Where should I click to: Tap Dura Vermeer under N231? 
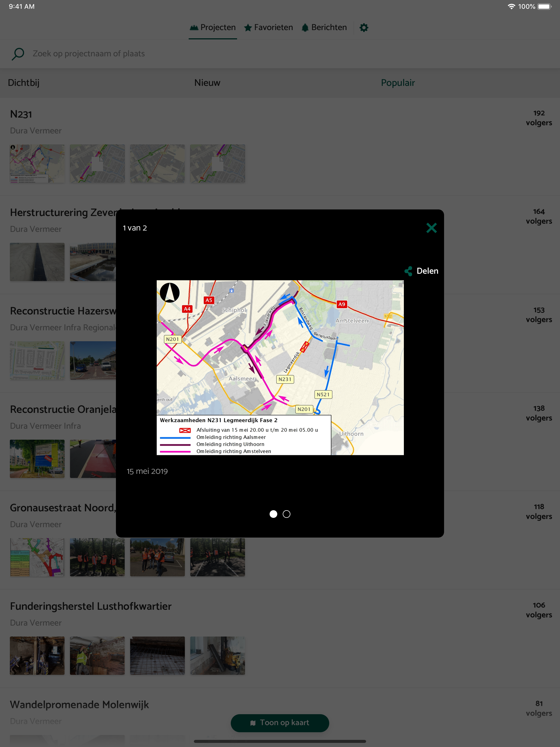[x=36, y=131]
